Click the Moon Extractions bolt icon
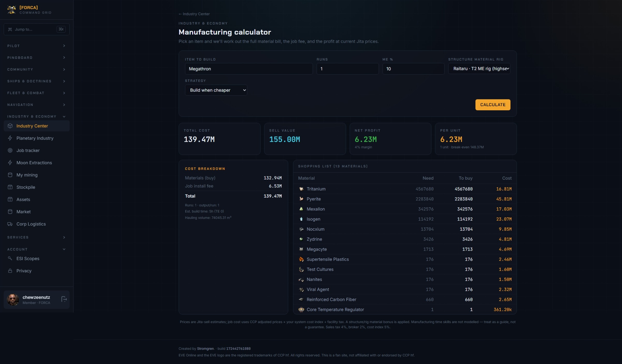622x364 pixels. pyautogui.click(x=10, y=163)
